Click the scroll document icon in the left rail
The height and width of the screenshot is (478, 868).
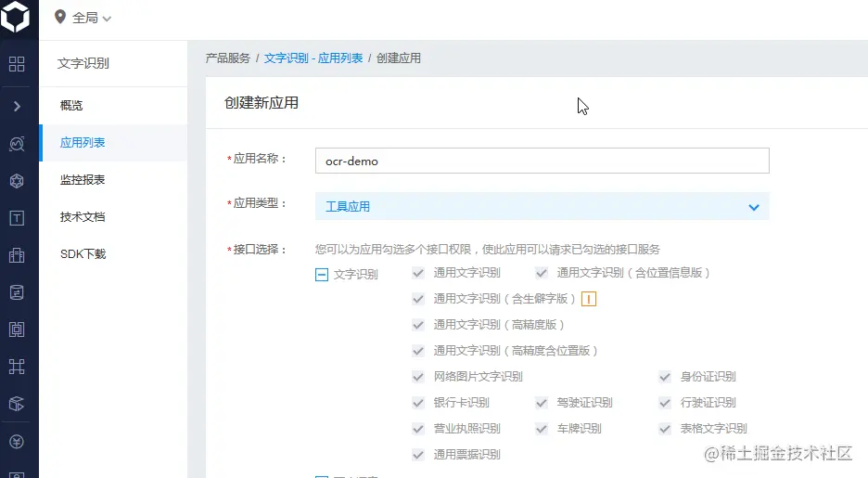[17, 292]
